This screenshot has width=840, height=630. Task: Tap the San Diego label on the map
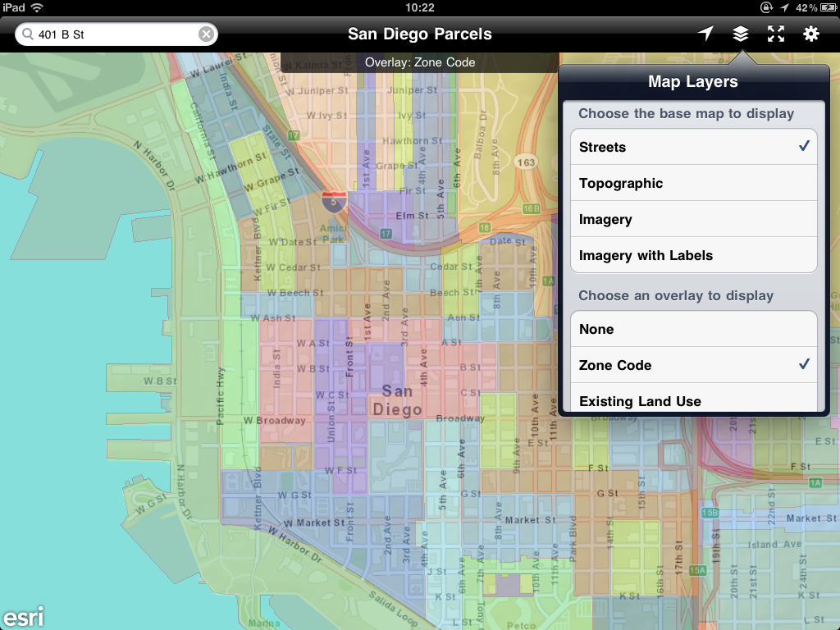coord(397,400)
